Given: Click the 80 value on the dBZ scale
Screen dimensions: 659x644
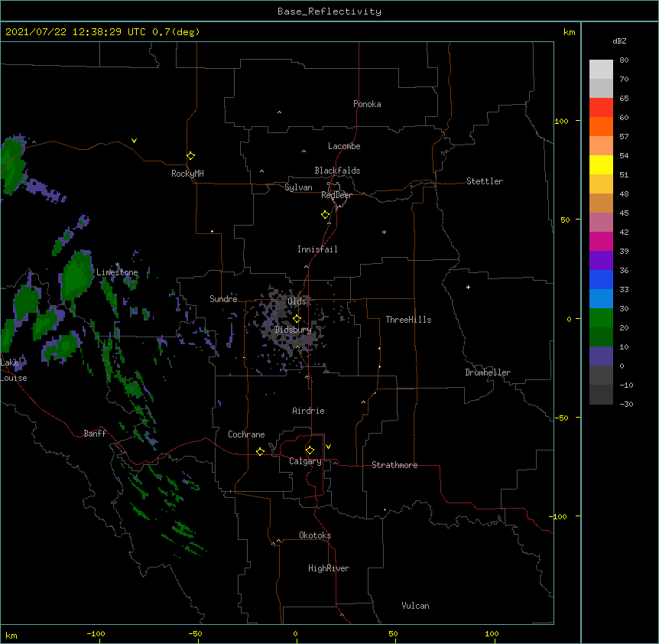Looking at the screenshot, I should [x=624, y=60].
